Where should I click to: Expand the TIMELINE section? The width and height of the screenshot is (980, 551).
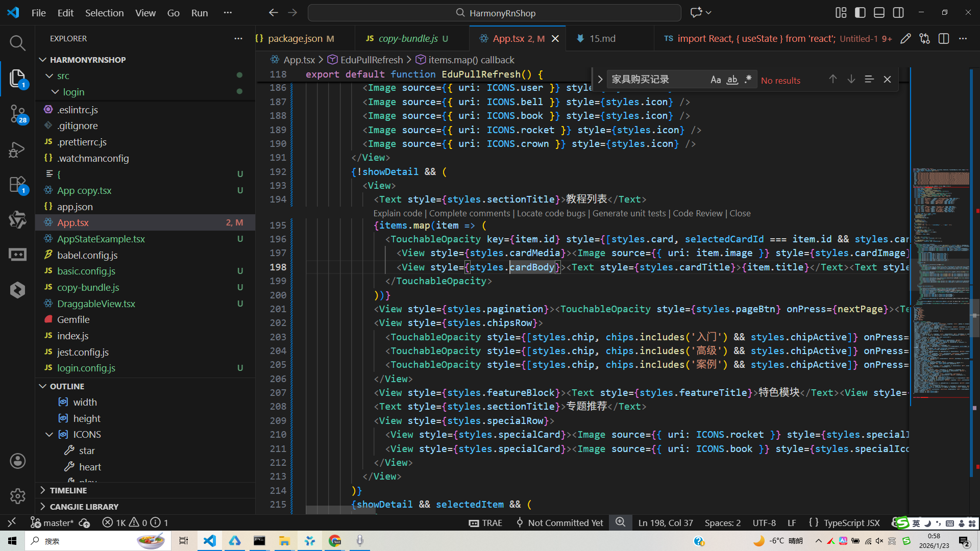pos(68,490)
